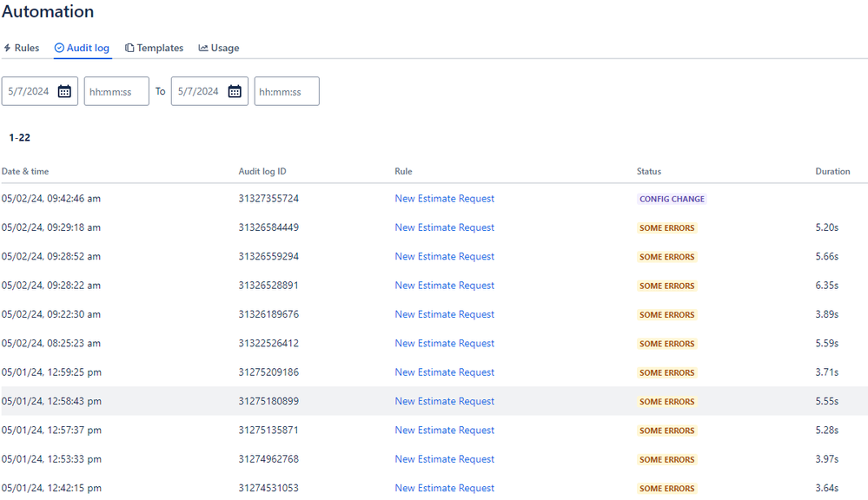Click the Templates copy icon
The width and height of the screenshot is (868, 500).
coord(129,48)
